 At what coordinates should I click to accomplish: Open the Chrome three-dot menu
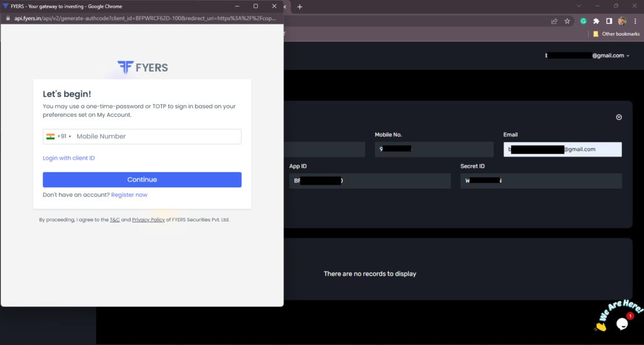coord(635,21)
